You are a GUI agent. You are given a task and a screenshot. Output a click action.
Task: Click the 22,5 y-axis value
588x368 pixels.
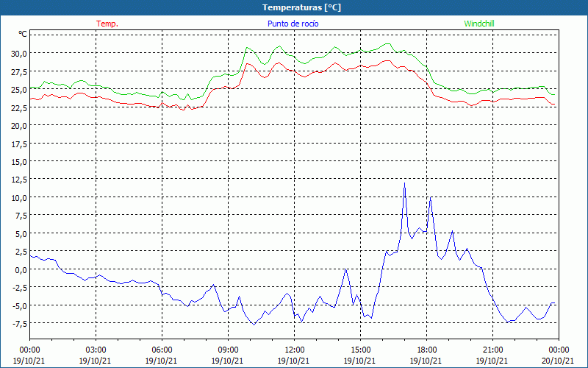tap(19, 107)
